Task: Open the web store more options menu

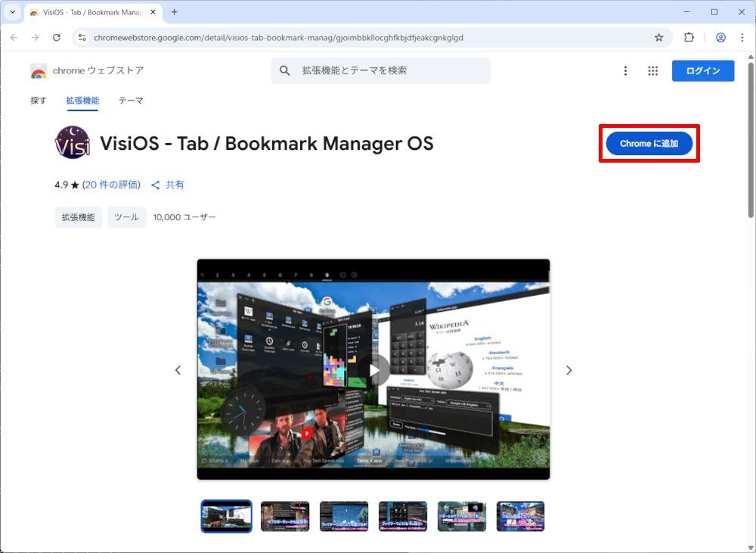Action: click(x=625, y=71)
